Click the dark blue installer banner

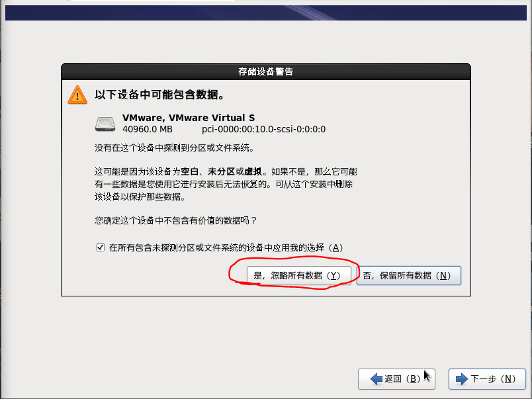point(265,13)
